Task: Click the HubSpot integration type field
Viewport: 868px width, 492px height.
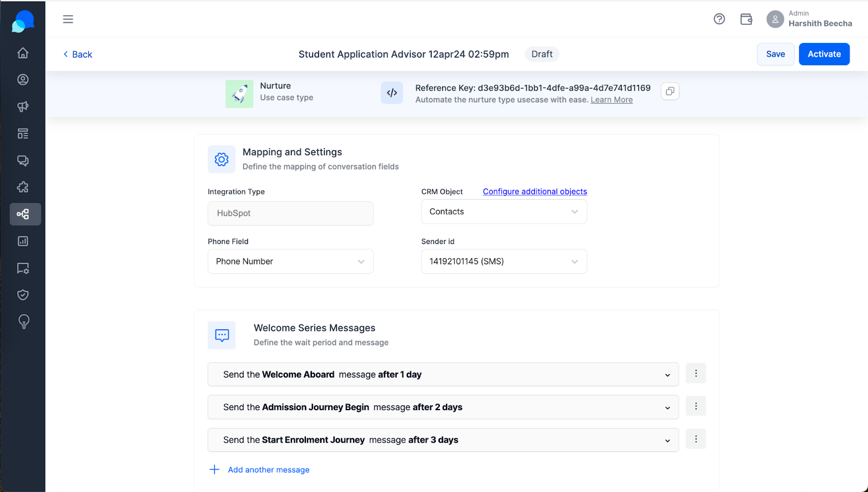Action: [290, 213]
